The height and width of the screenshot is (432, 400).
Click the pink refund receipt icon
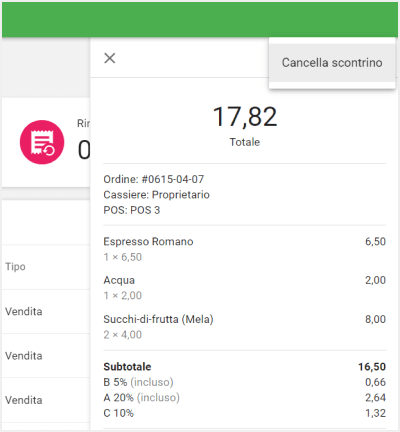pyautogui.click(x=42, y=142)
